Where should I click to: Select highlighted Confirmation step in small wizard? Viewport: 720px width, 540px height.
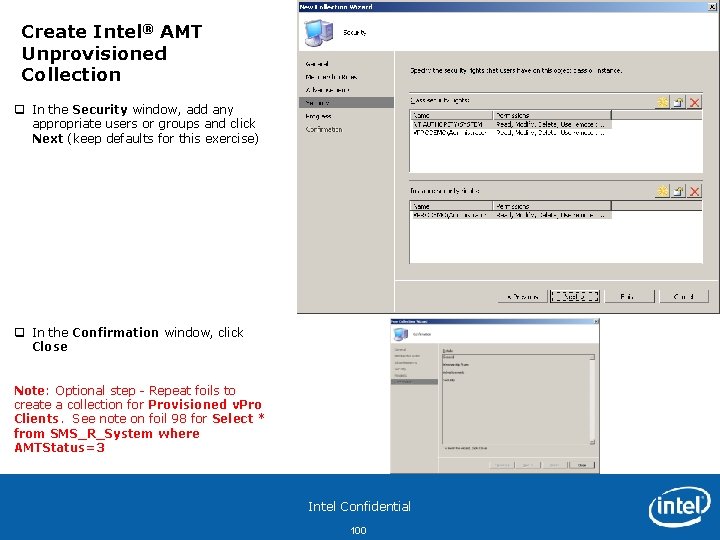(x=414, y=382)
